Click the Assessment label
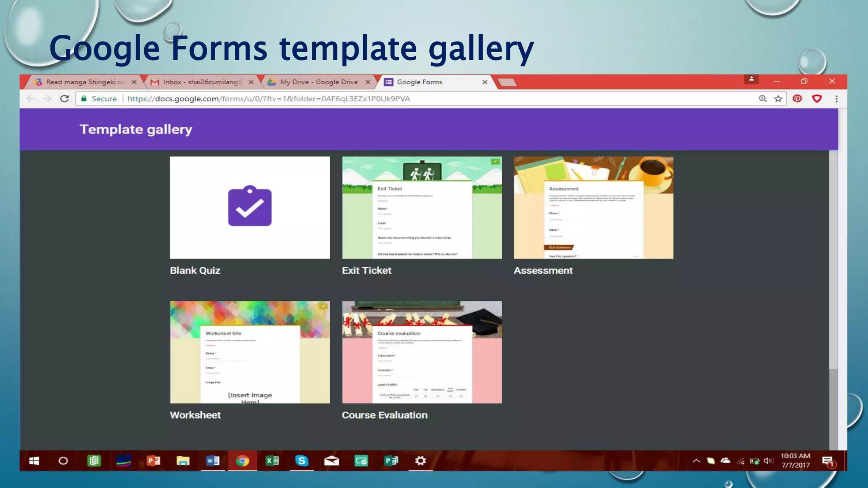 543,271
